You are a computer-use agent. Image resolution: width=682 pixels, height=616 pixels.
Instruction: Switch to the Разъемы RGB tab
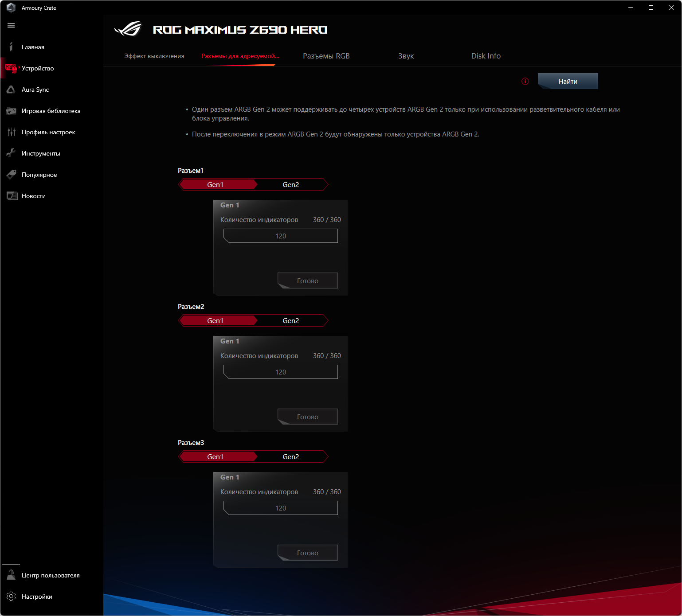326,56
